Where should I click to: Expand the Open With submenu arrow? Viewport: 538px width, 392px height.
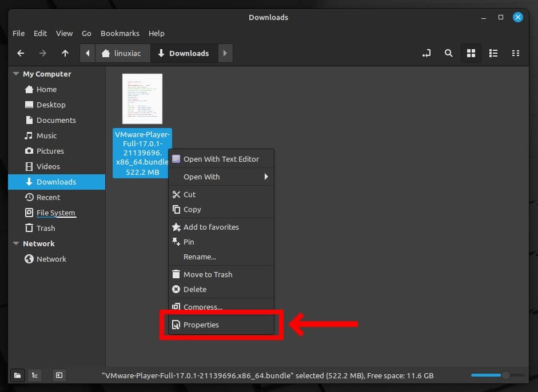pyautogui.click(x=266, y=177)
